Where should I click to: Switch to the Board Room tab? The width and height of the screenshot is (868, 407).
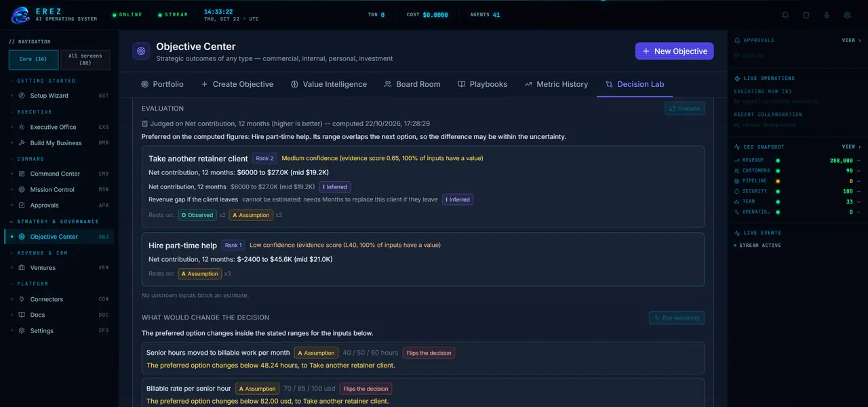pos(412,84)
